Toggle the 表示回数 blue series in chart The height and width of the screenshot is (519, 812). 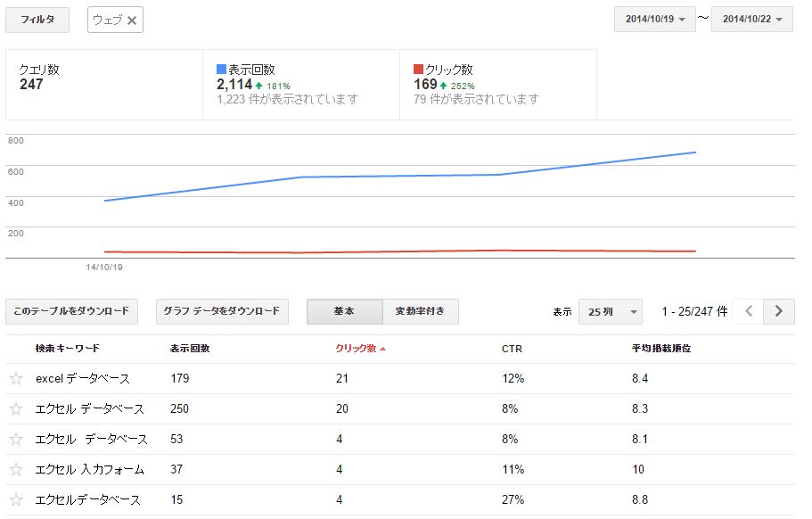[222, 69]
